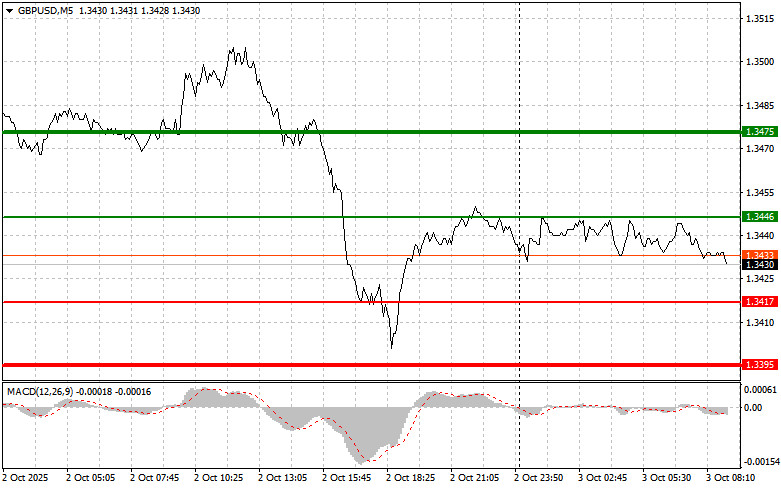Click the 2 Oct 15:45 time label
Screen dimensions: 781x489
point(349,479)
